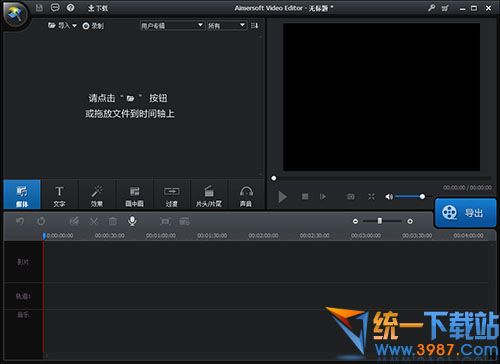Open the 用户专辑 album dropdown
500x364 pixels.
click(172, 25)
